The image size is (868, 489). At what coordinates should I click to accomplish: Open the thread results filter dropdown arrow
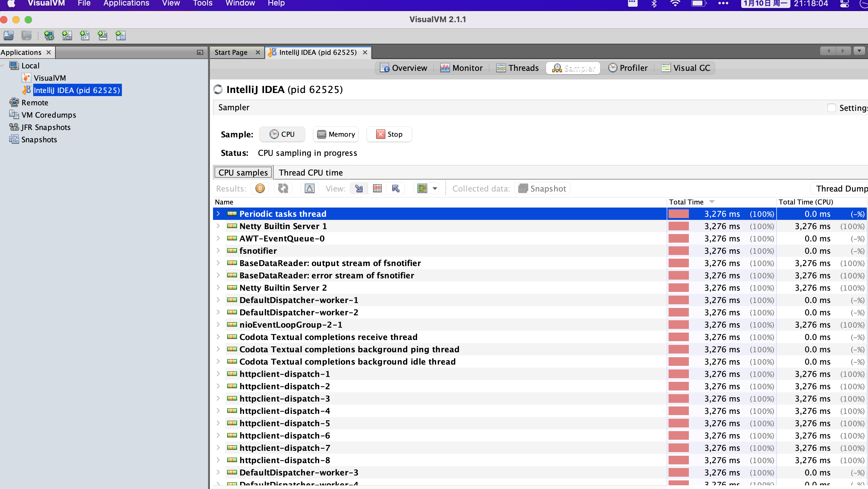435,188
